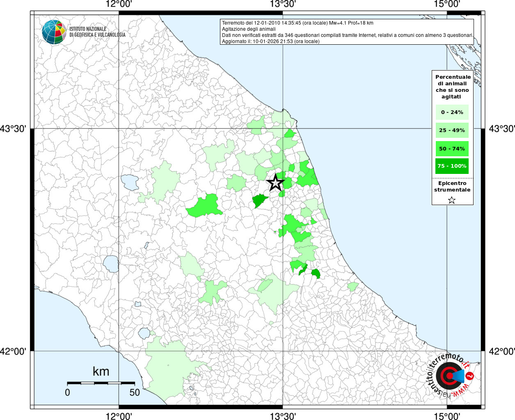Select the 50 - 74% legend swatch

452,148
